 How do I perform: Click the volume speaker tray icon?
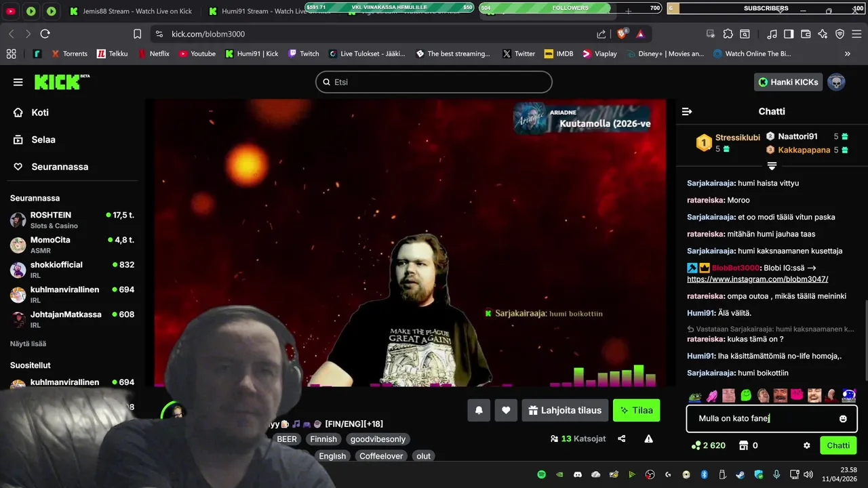point(808,474)
